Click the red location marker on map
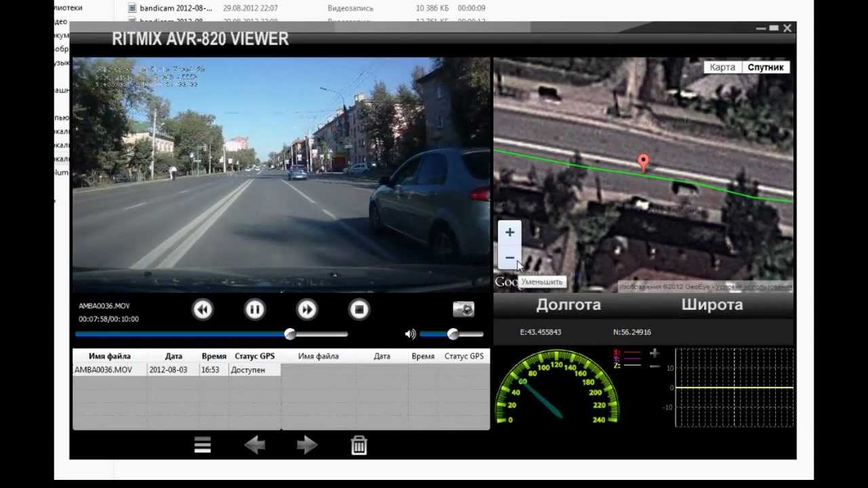This screenshot has height=488, width=868. pyautogui.click(x=643, y=163)
